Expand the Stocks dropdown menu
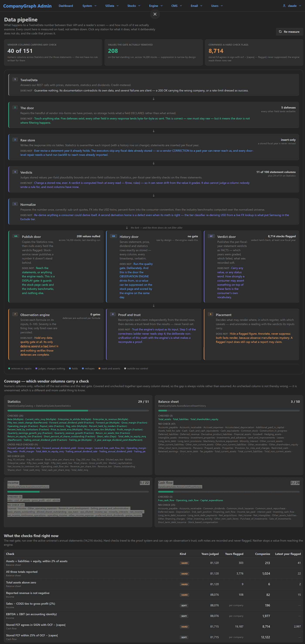The image size is (305, 644). [x=134, y=6]
